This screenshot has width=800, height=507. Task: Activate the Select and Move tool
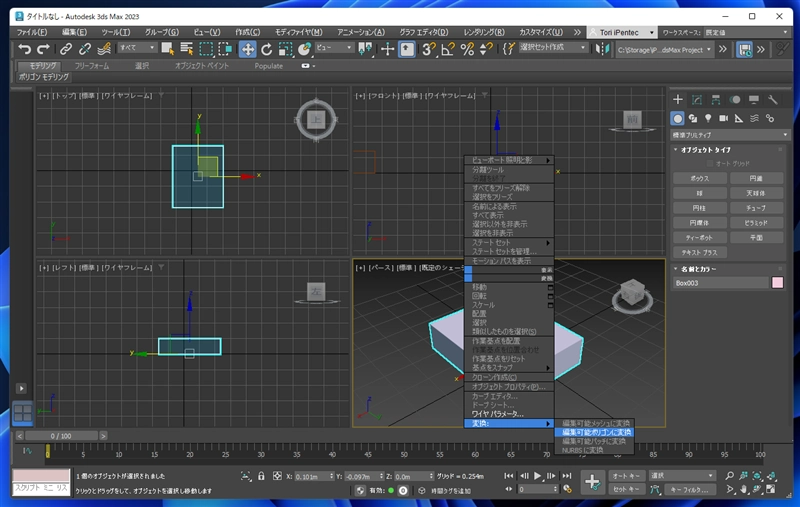247,49
